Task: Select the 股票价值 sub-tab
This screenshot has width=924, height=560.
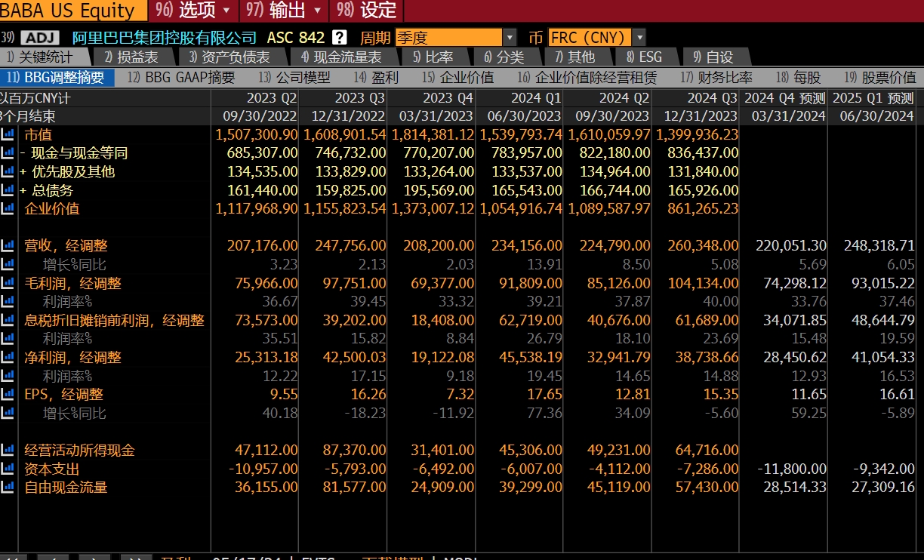Action: [x=880, y=77]
